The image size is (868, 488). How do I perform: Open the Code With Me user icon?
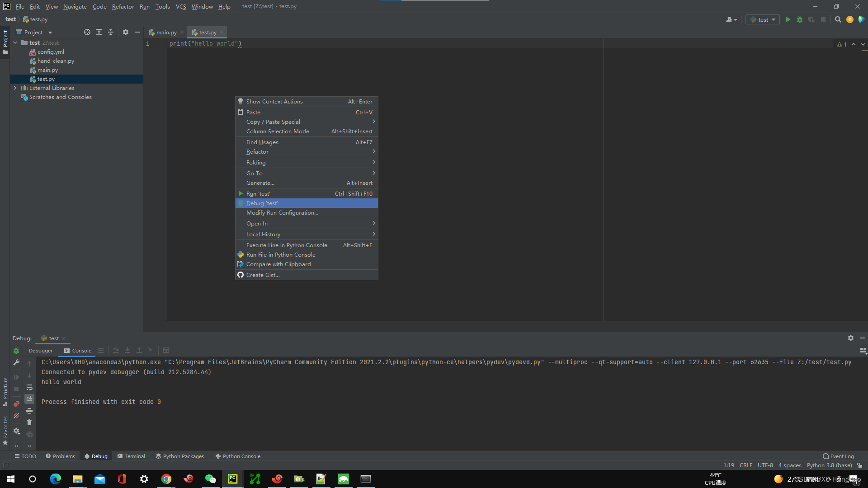click(731, 19)
